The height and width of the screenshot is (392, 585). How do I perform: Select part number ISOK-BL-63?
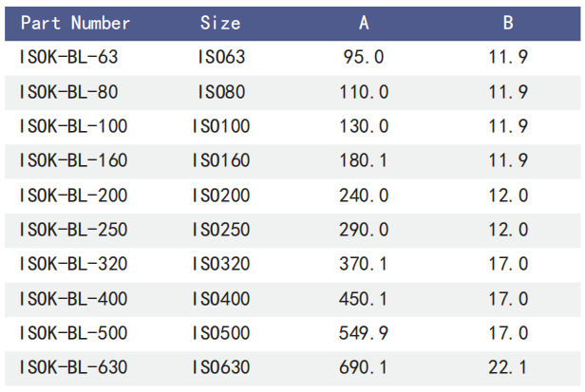[x=68, y=57]
